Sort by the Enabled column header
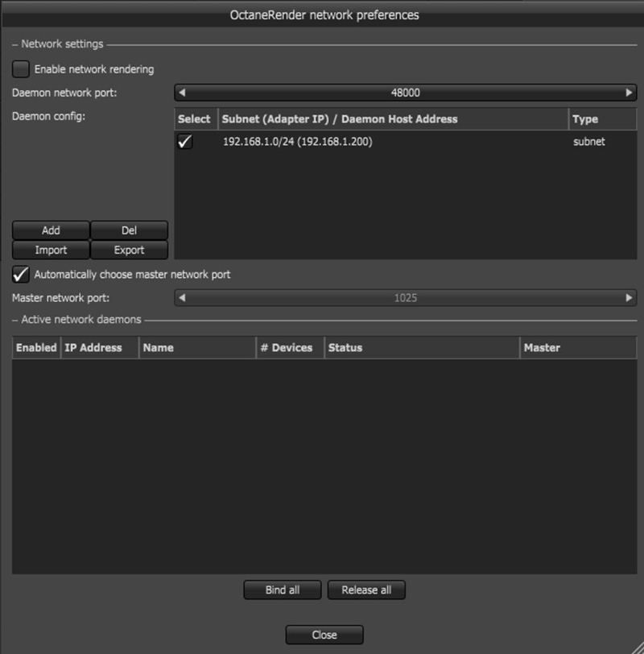The height and width of the screenshot is (654, 644). coord(36,348)
